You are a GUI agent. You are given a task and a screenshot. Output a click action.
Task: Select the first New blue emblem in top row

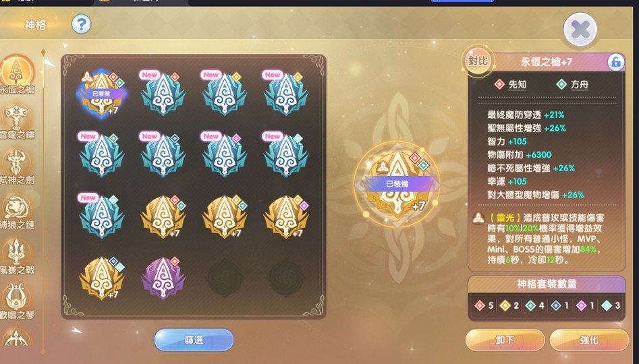(163, 94)
